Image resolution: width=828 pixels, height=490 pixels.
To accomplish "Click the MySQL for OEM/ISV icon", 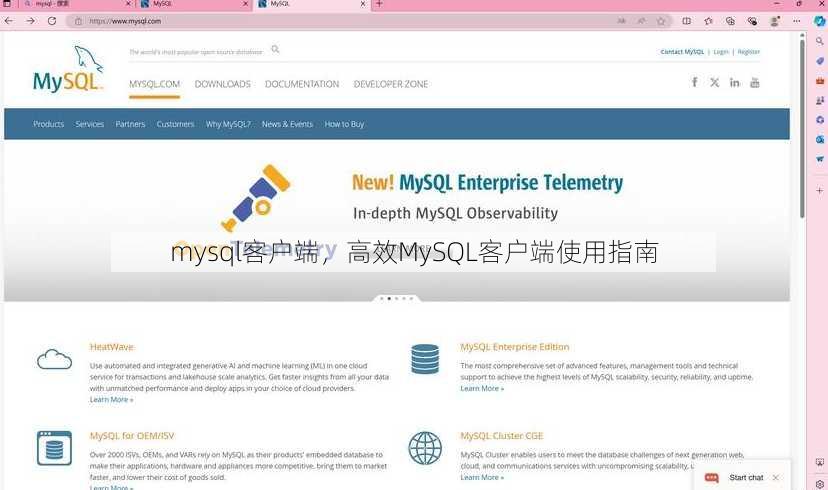I will point(54,448).
